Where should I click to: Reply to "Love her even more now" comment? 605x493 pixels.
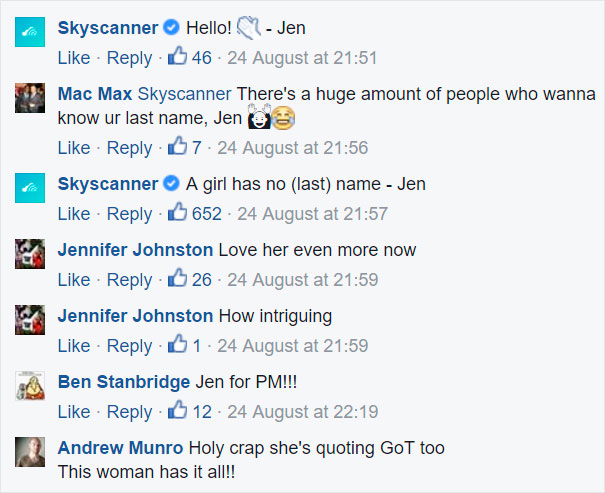(129, 280)
